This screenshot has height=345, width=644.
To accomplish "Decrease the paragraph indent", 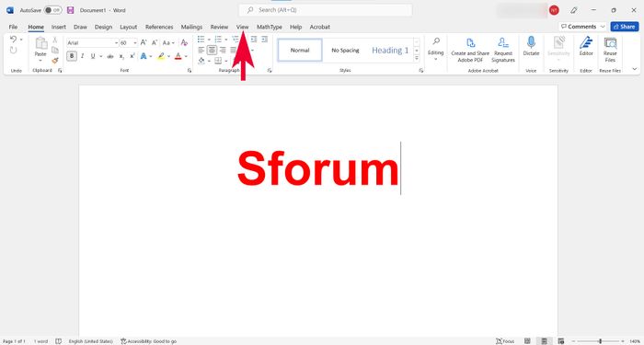I will (x=254, y=40).
